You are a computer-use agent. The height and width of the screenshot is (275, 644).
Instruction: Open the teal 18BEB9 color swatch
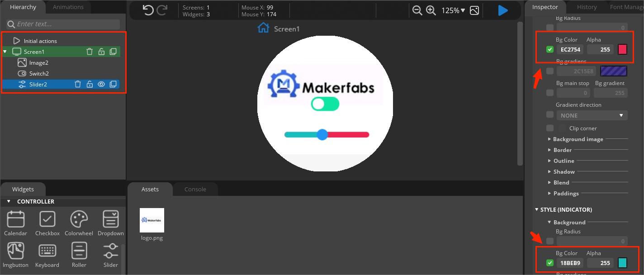pyautogui.click(x=622, y=263)
